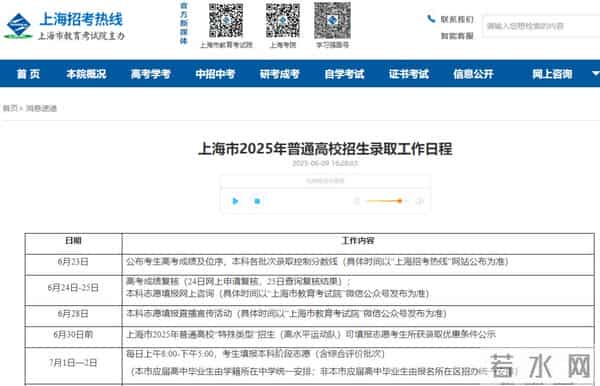Viewport: 600px width, 386px height.
Task: Click the third QR code 学习强国号
Action: 332,21
